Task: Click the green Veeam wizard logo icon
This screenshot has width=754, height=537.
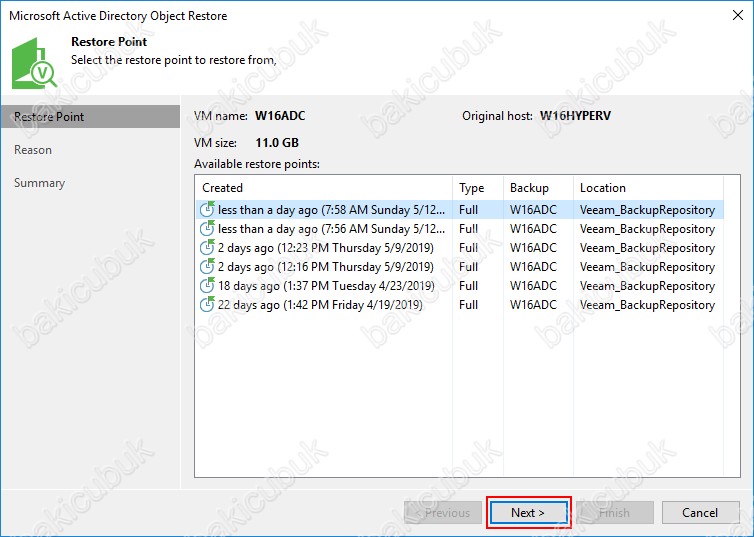Action: (x=34, y=63)
